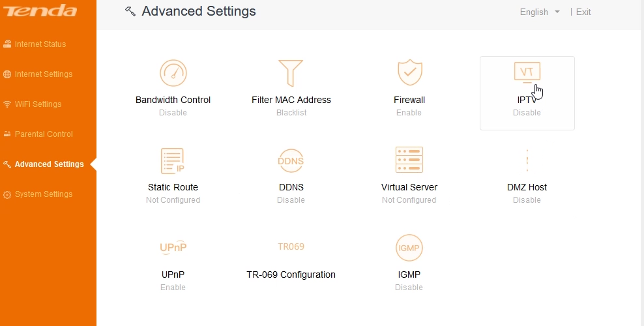Open the Virtual Server rack icon
The height and width of the screenshot is (326, 644).
[x=409, y=160]
